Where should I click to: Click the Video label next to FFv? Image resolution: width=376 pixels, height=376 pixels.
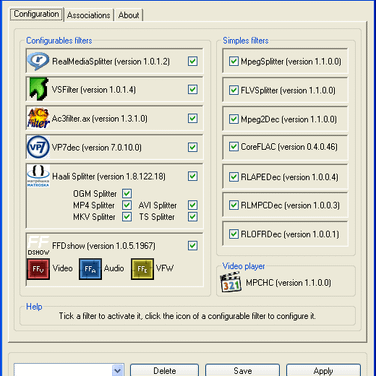click(63, 268)
